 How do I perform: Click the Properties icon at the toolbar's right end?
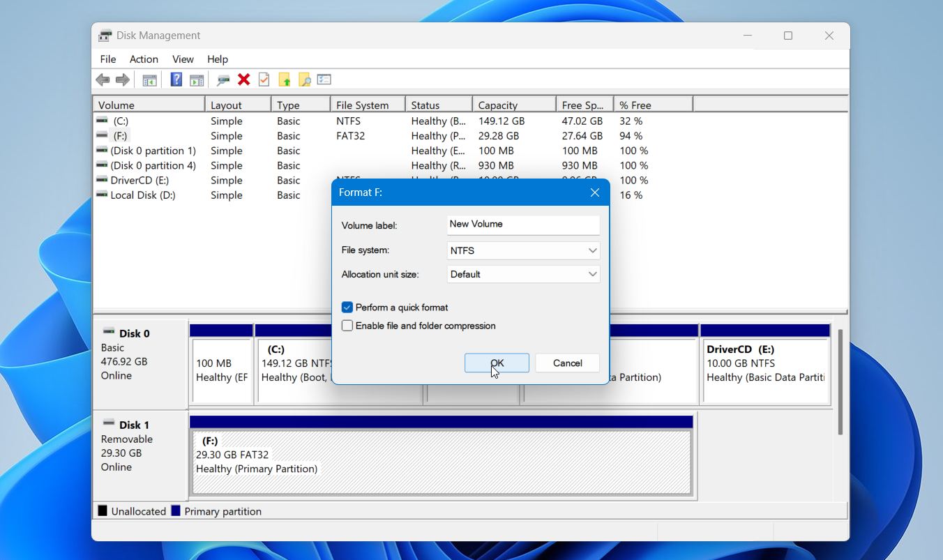tap(324, 79)
